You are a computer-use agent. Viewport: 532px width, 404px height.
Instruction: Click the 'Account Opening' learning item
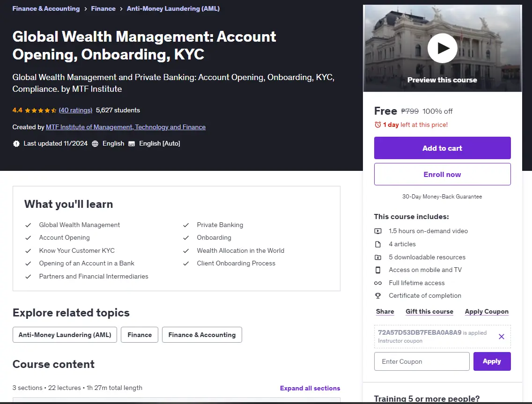point(65,238)
